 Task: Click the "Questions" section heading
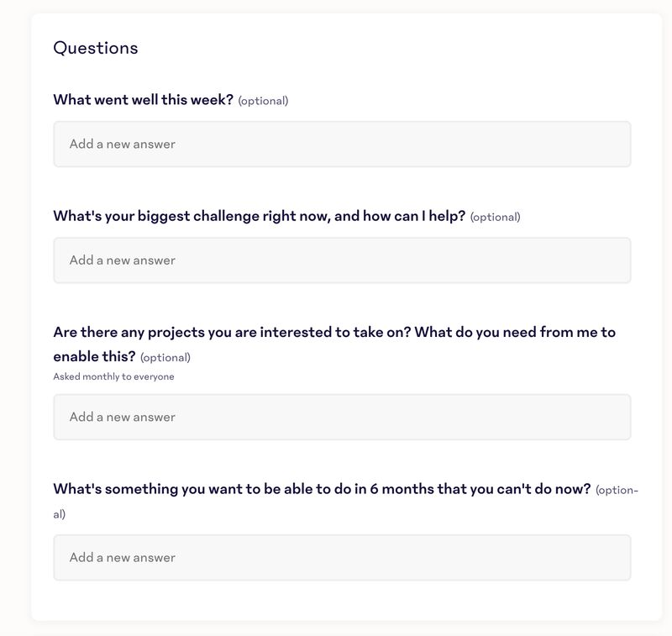pos(96,48)
